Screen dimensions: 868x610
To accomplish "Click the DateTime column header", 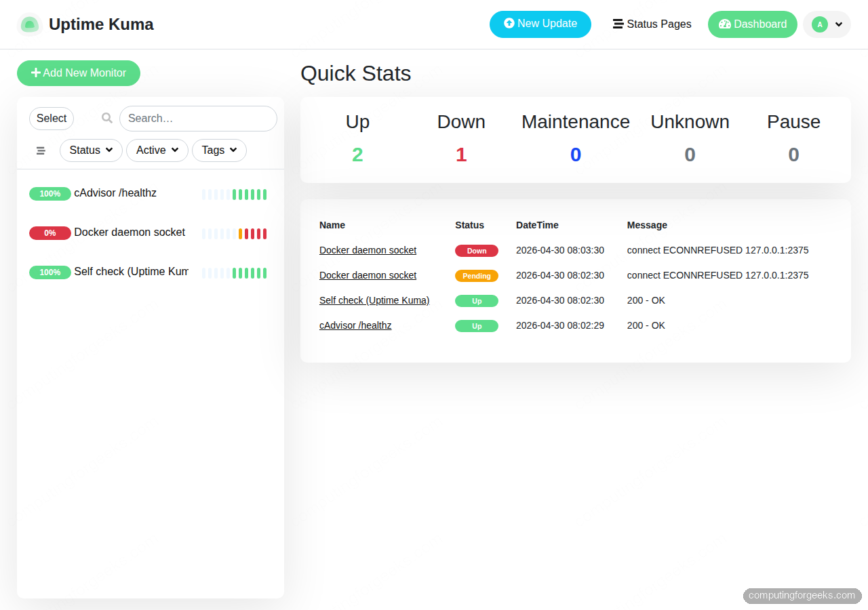I will click(537, 225).
